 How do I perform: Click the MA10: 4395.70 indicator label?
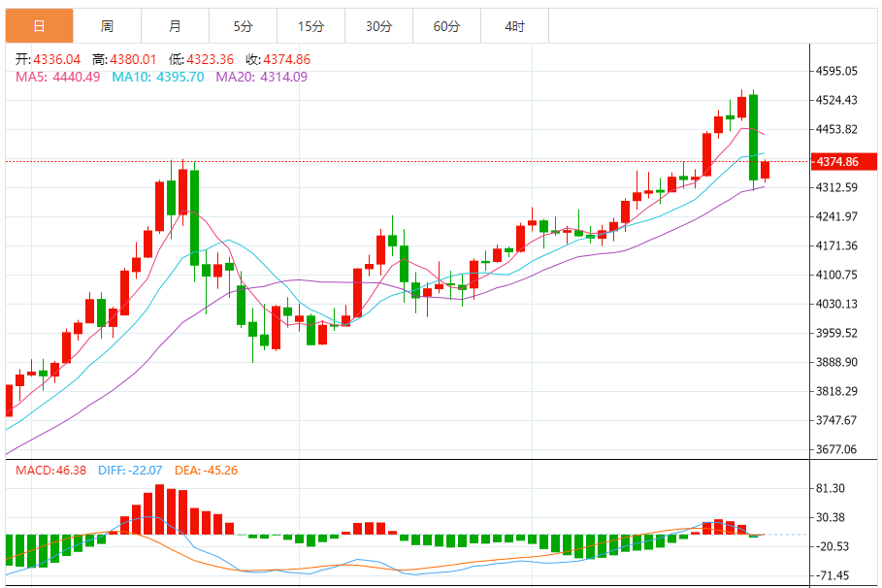(157, 77)
